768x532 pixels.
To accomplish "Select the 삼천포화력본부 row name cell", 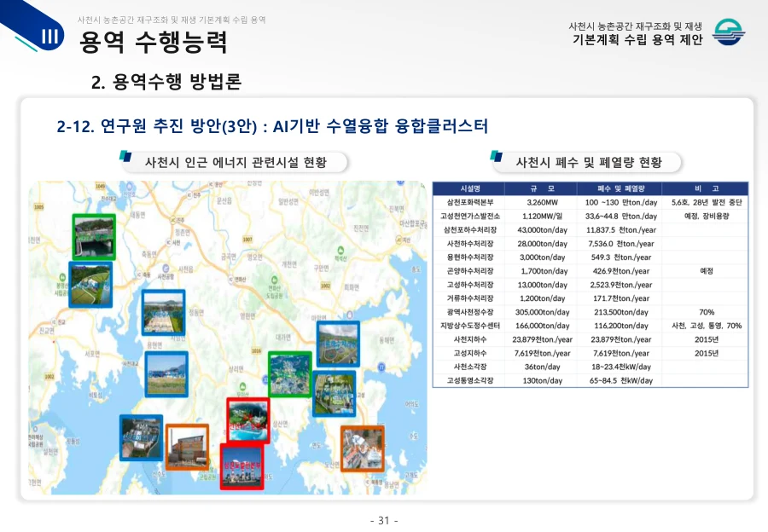I will coord(469,202).
